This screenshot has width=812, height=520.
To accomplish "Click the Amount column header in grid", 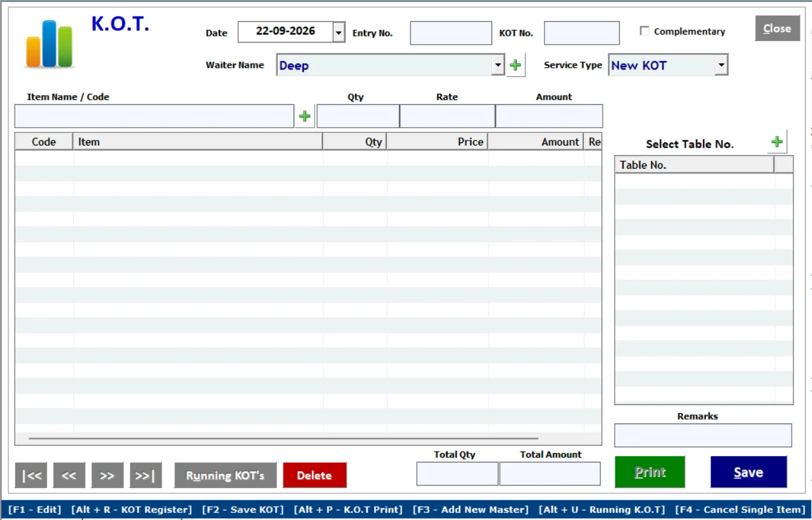I will point(536,142).
